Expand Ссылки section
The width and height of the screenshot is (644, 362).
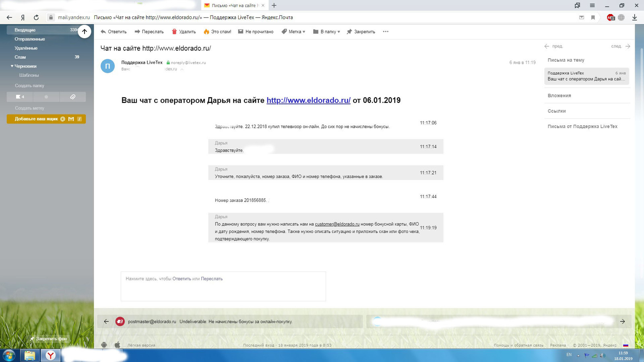(x=557, y=111)
